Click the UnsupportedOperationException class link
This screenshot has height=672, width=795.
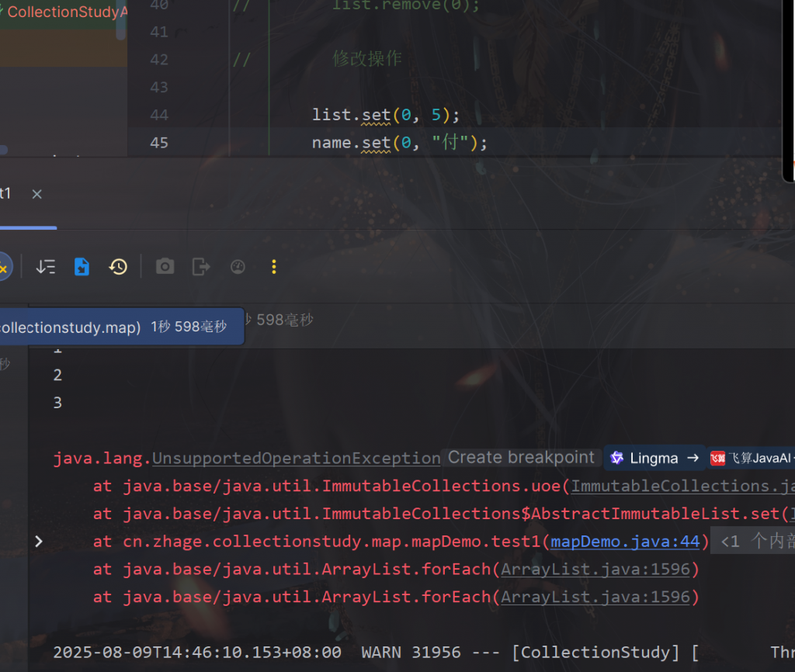[x=296, y=458]
